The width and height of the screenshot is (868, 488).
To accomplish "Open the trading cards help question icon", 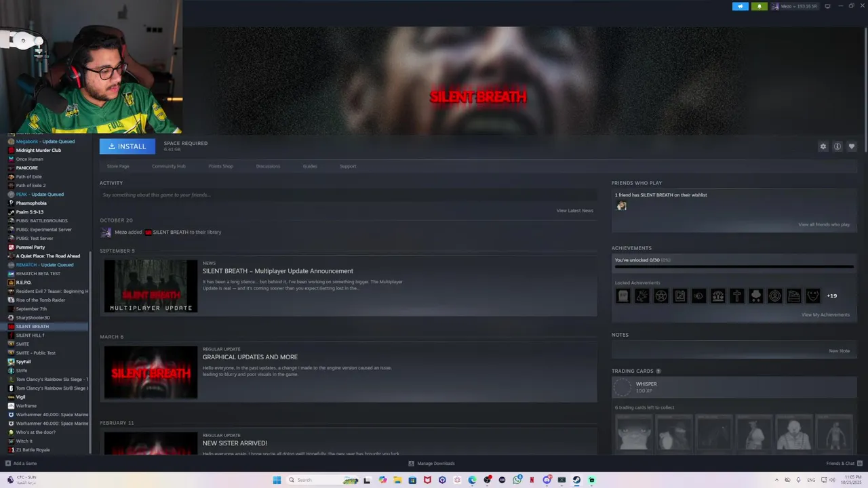I will click(658, 371).
